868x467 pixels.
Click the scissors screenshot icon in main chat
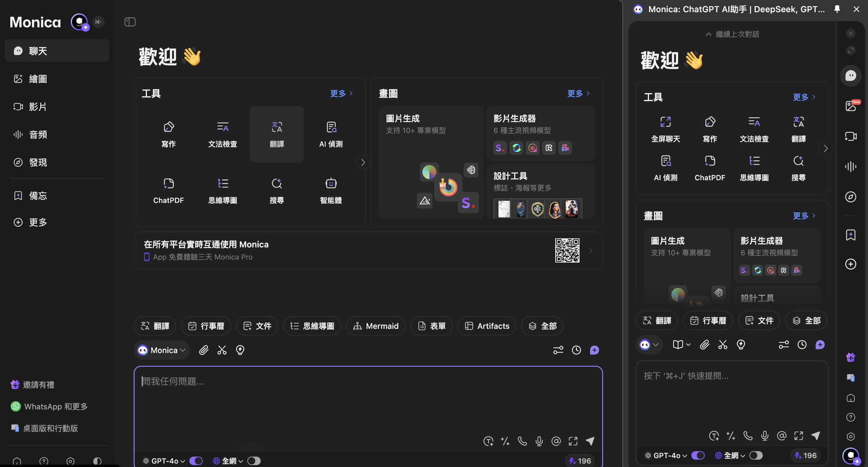(222, 350)
